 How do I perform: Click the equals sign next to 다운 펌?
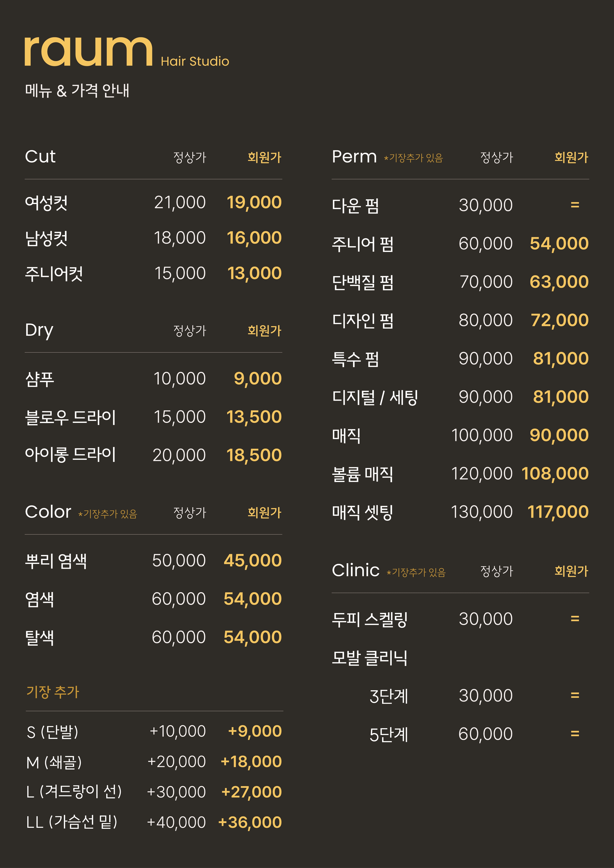(575, 205)
